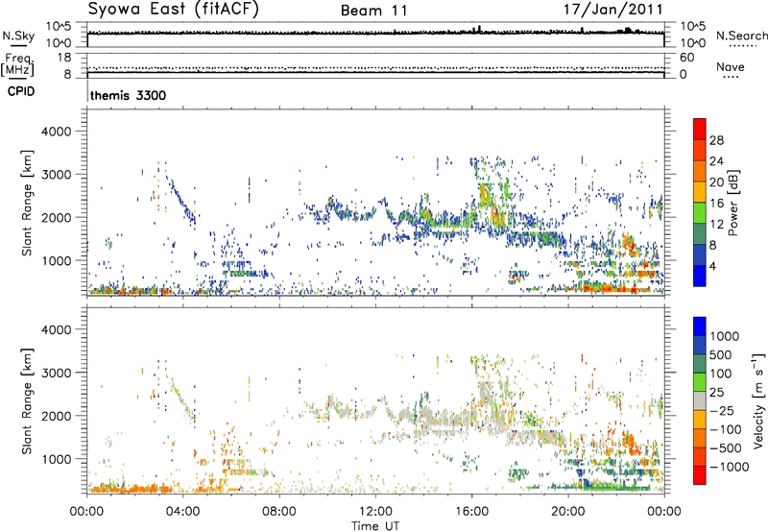Pick the bright blue bottom segment of power colorbar

click(700, 276)
